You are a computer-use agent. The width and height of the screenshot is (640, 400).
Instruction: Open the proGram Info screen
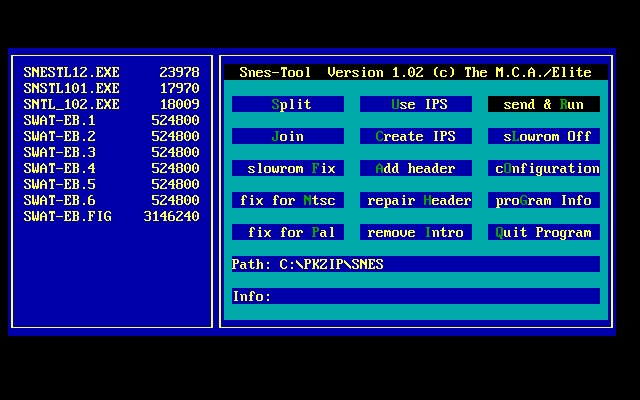(x=543, y=200)
